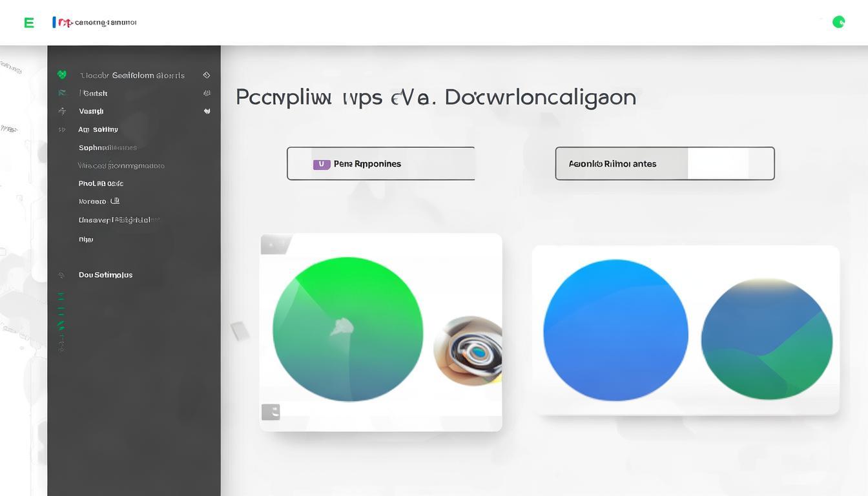Click the diamond icon on first sidebar row
This screenshot has height=496, width=868.
[207, 75]
